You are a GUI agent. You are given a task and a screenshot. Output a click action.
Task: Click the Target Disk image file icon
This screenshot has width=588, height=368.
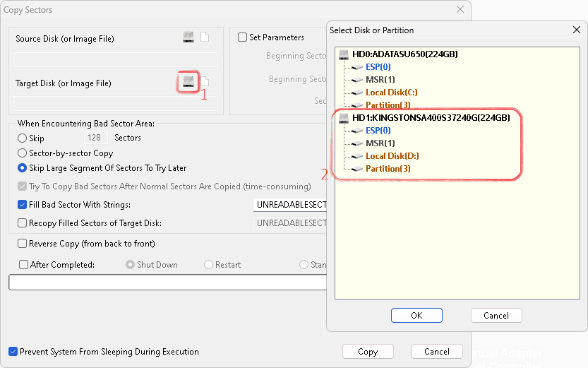coord(205,83)
